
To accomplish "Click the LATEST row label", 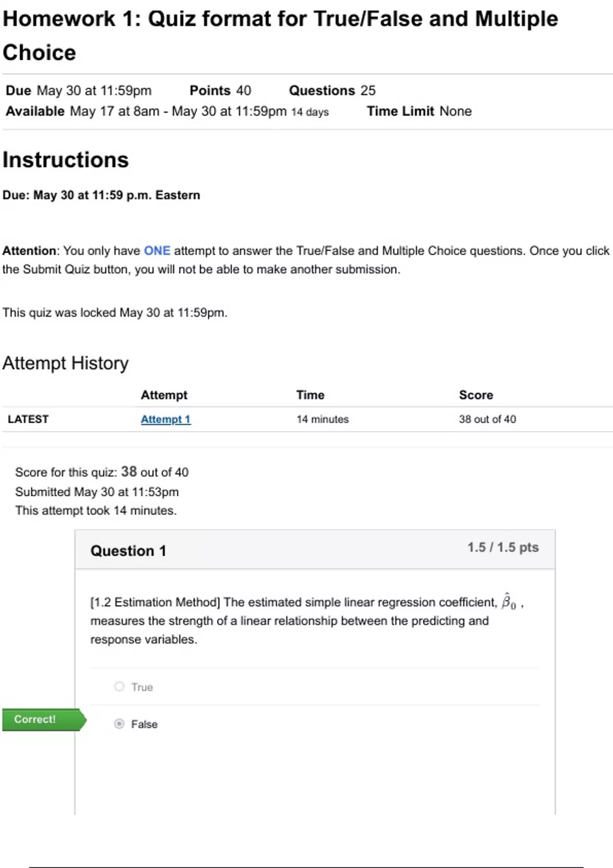I will [28, 419].
